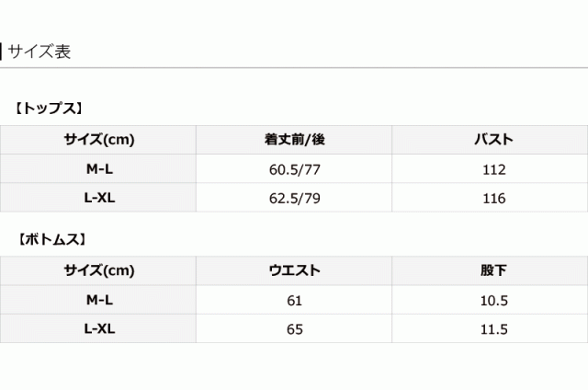
Task: Click the bust value 112
Action: (492, 169)
